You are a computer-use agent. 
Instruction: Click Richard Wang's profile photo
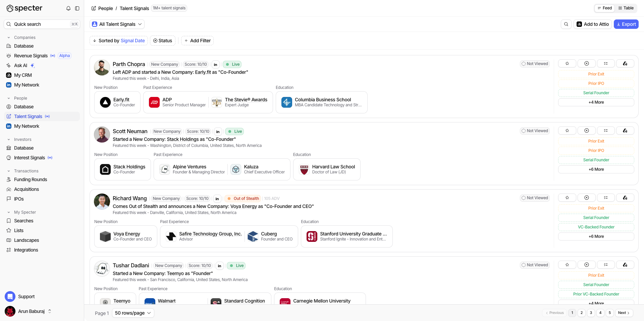pyautogui.click(x=102, y=202)
